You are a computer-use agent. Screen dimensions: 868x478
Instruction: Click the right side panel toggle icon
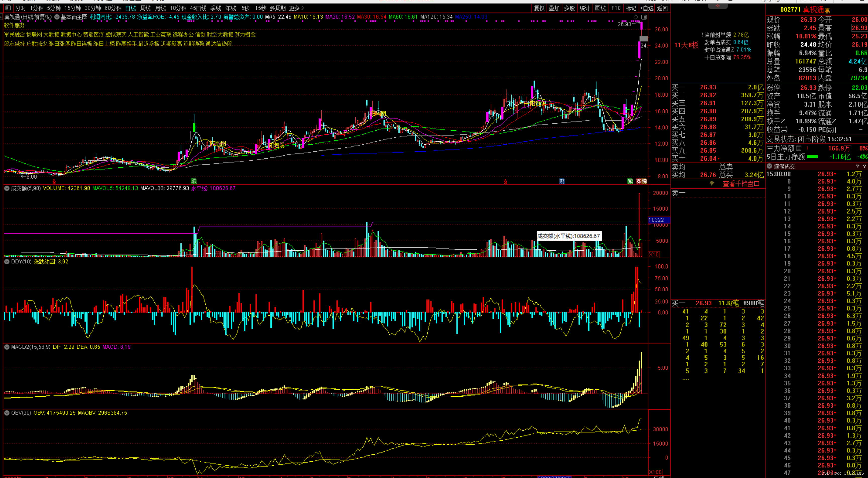click(644, 17)
